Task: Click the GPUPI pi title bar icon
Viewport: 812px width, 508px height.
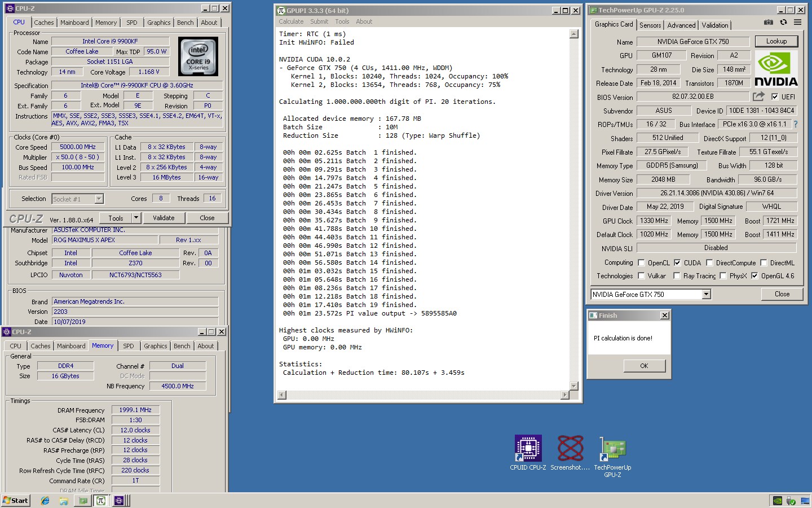Action: click(x=281, y=10)
